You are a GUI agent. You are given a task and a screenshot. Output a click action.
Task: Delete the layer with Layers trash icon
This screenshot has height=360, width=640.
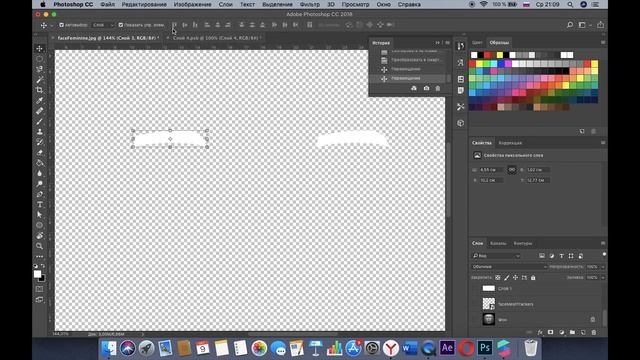coord(594,333)
